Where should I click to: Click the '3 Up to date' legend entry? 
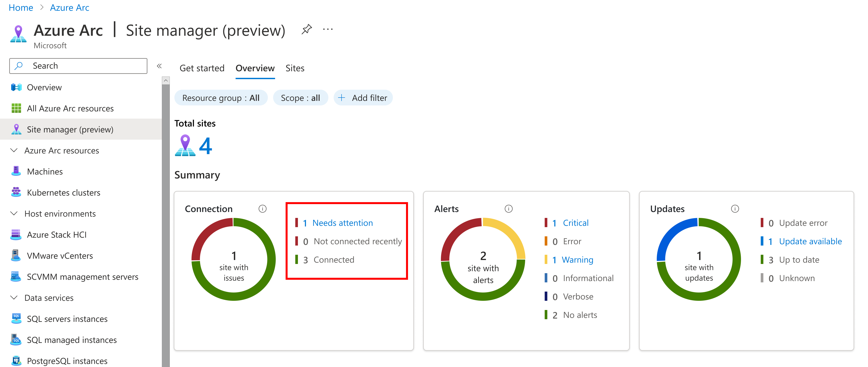(790, 260)
